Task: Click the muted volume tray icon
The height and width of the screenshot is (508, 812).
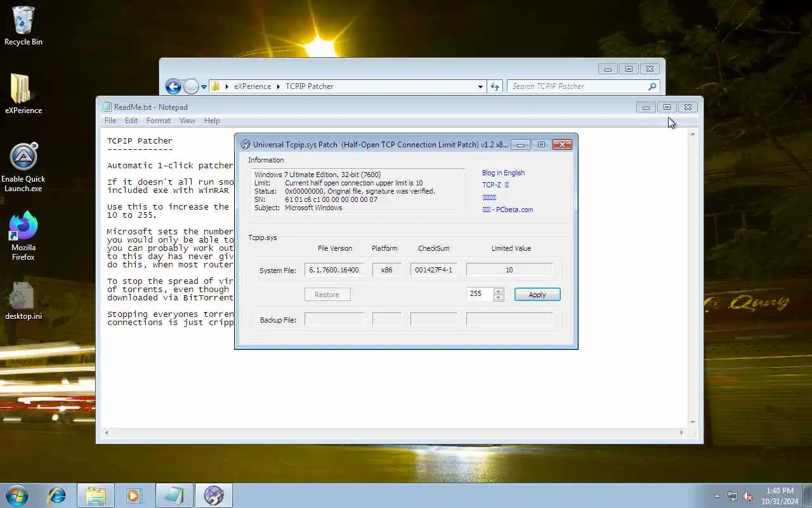Action: [748, 496]
